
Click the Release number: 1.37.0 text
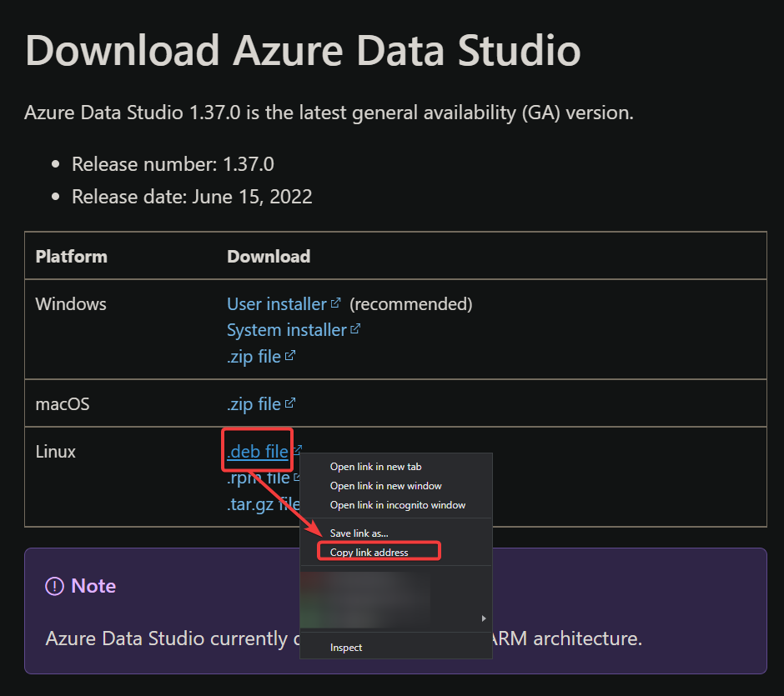[x=173, y=164]
